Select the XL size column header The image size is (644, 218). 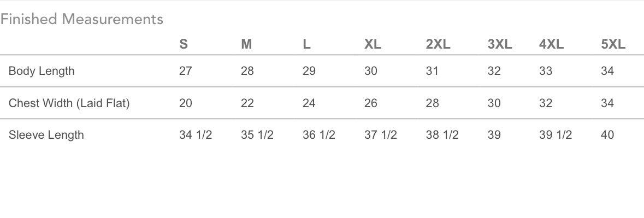point(373,44)
